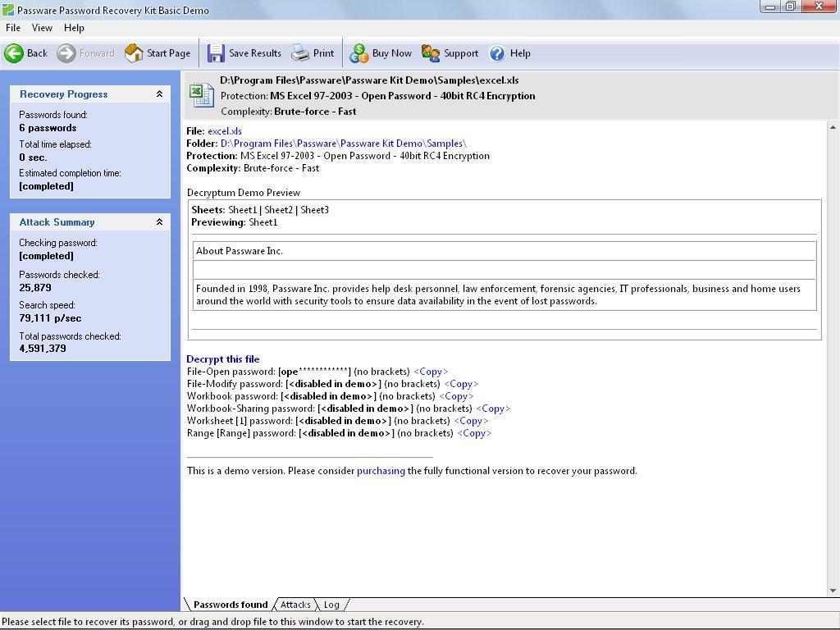Click the Start Page label
The height and width of the screenshot is (630, 840).
(169, 53)
